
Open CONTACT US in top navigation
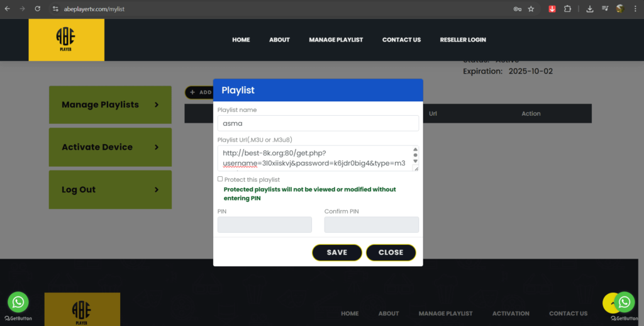(402, 40)
